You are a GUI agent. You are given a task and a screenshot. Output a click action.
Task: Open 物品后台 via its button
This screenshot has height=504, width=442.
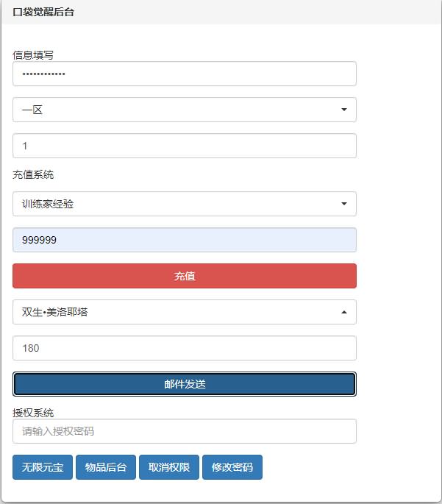click(x=106, y=467)
